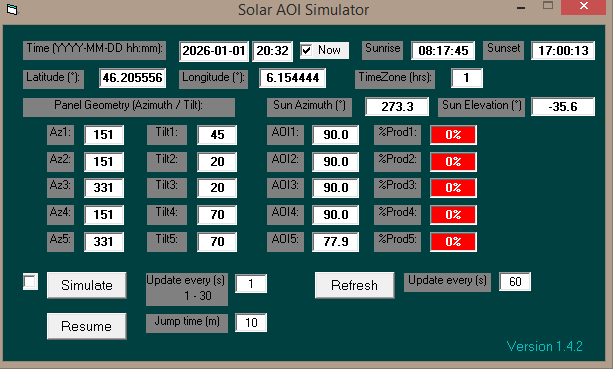Edit the Tilt3 field
The width and height of the screenshot is (613, 369).
click(x=217, y=188)
